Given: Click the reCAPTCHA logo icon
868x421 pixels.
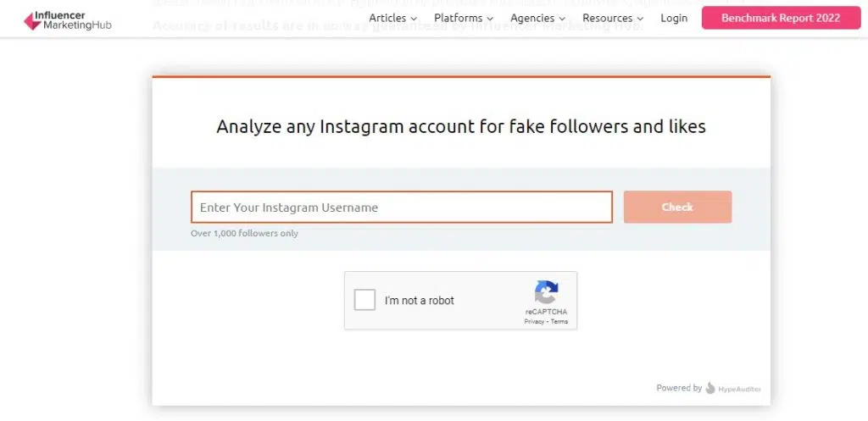Looking at the screenshot, I should (x=546, y=292).
